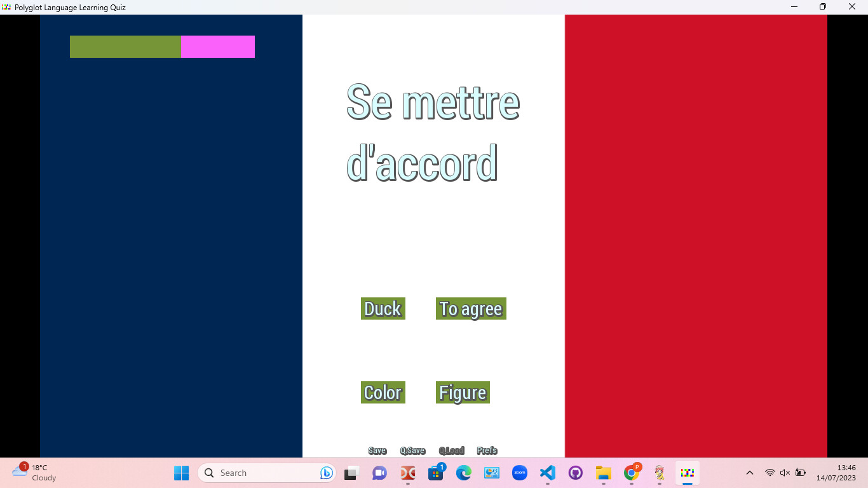Open the Polyglot quiz app taskbar icon
Screen dimensions: 868x488
(x=687, y=473)
